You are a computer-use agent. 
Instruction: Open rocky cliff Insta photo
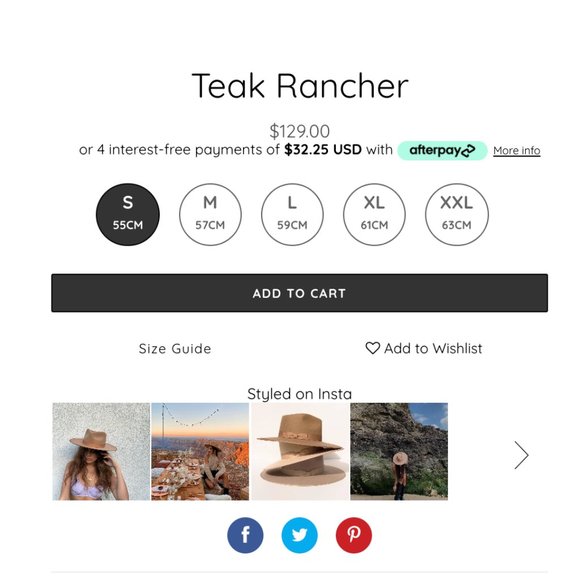[399, 451]
